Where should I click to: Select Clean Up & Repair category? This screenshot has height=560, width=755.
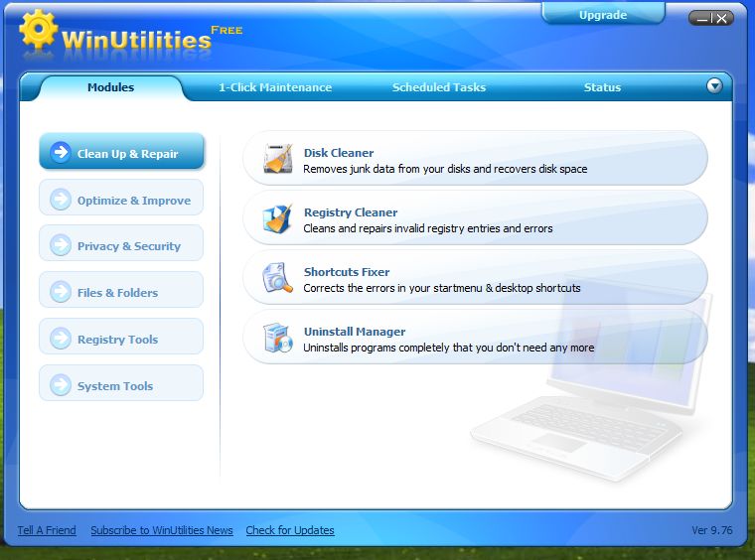[x=121, y=152]
